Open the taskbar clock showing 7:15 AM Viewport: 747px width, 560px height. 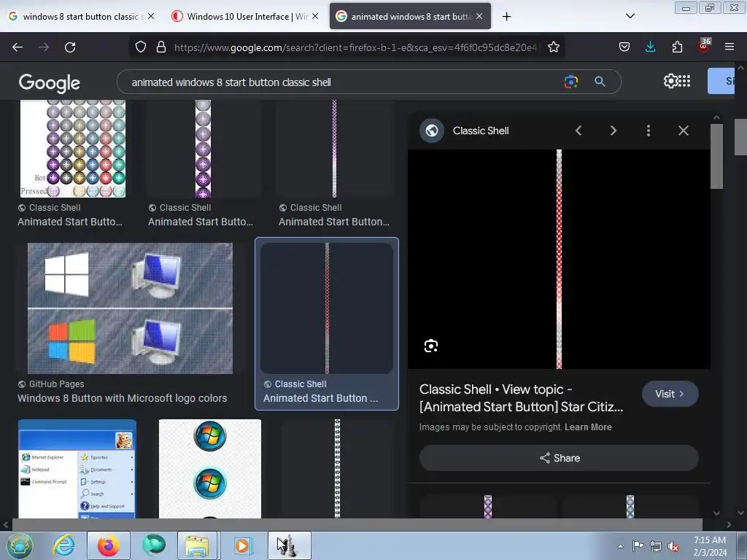[710, 546]
